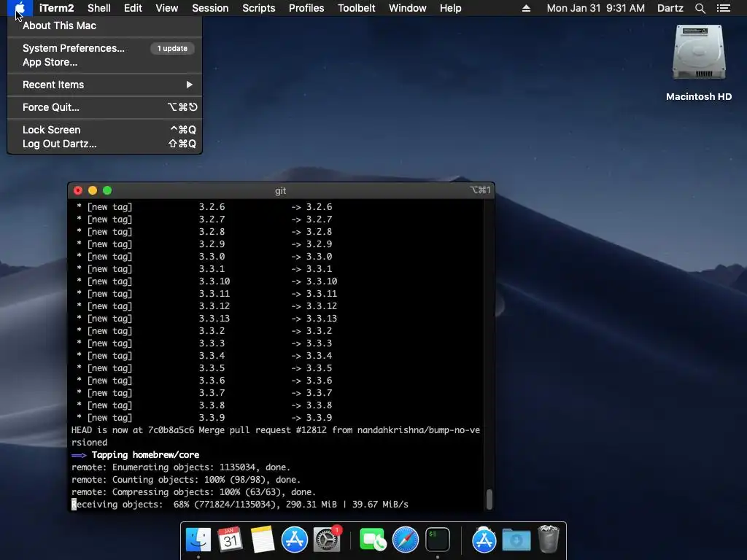Expand Recent Items submenu

pyautogui.click(x=105, y=85)
